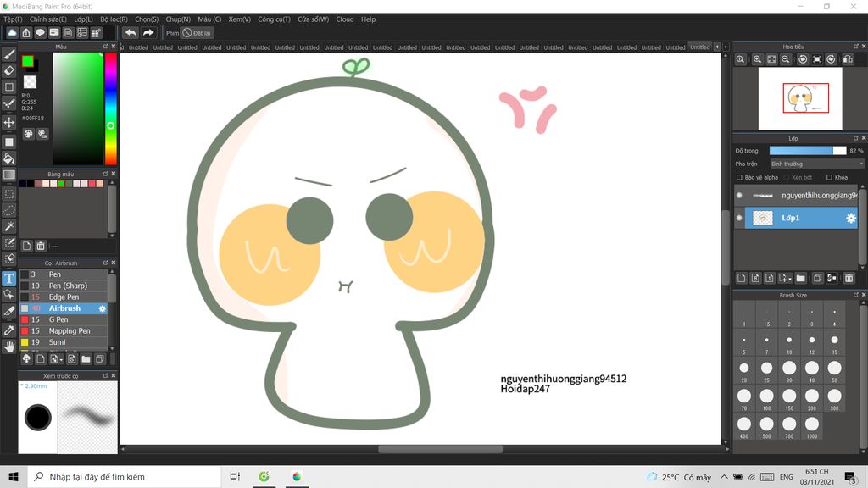Open Airbrush settings gear icon
Viewport: 868px width, 488px height.
tap(103, 308)
